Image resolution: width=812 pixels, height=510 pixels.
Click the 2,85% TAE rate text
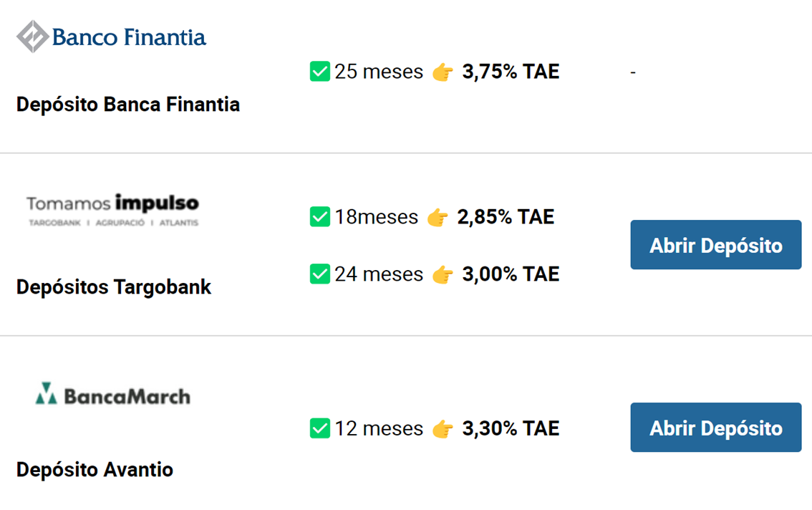506,216
